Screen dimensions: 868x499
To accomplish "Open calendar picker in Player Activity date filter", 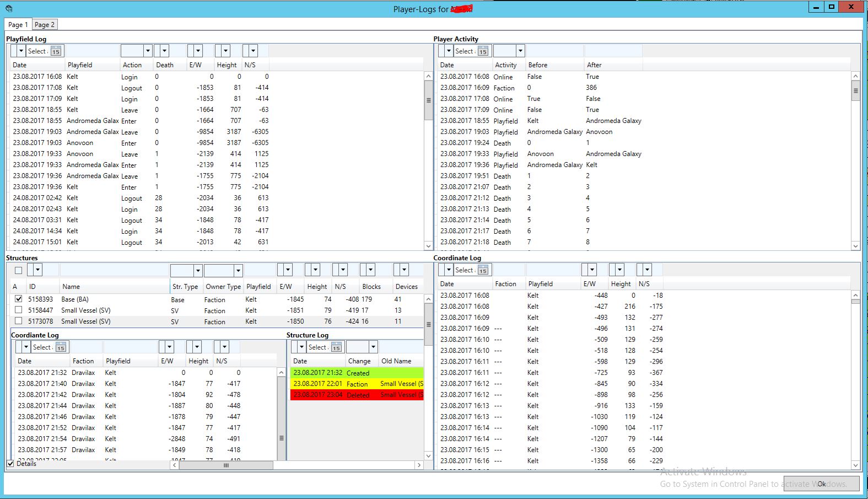I will [483, 51].
